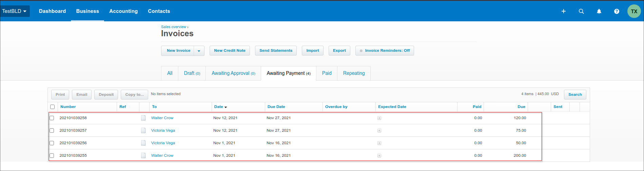This screenshot has width=644, height=171.
Task: Sort by the Expected Date column header
Action: (392, 107)
